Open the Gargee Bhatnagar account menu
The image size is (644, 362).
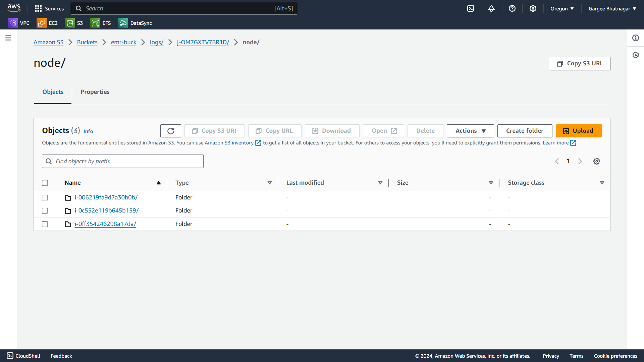pyautogui.click(x=612, y=8)
